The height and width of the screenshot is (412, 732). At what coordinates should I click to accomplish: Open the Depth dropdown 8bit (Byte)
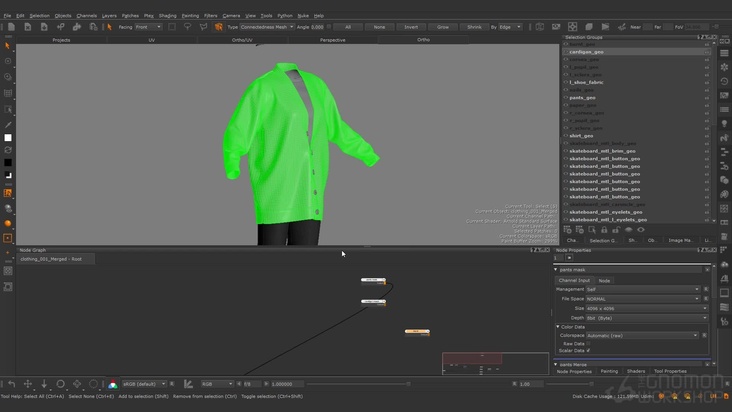pos(647,318)
